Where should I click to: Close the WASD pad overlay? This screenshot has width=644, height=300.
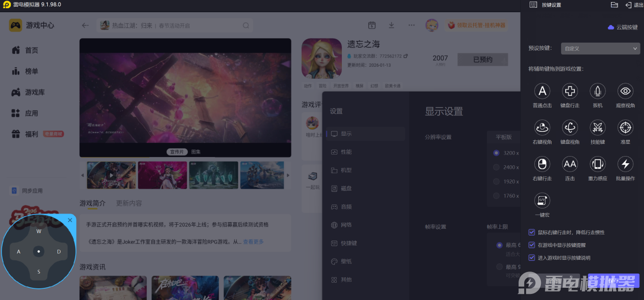click(70, 220)
